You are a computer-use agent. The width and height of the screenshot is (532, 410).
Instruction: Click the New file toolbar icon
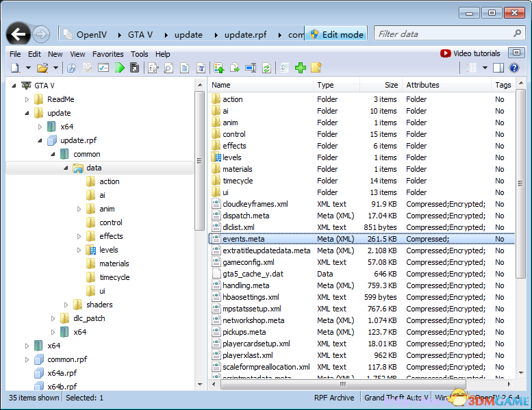point(15,68)
